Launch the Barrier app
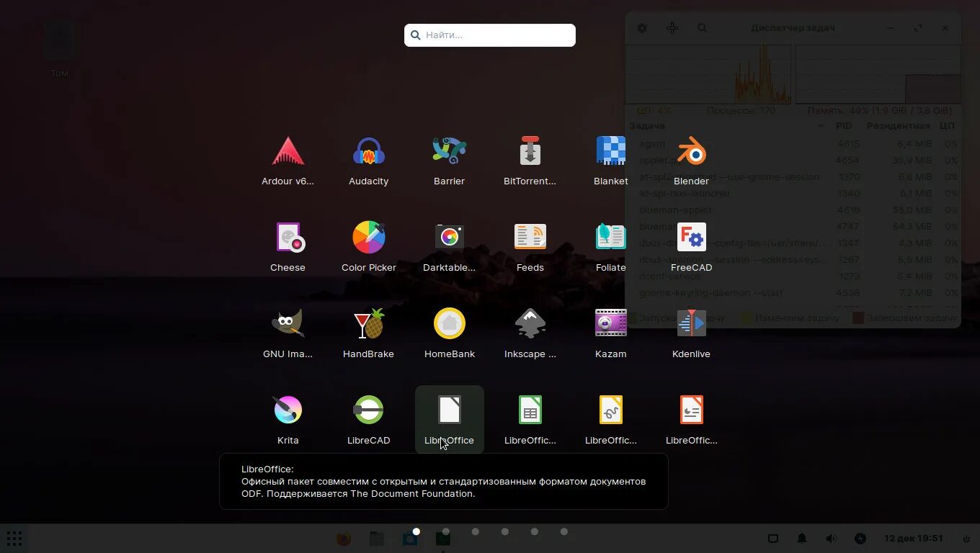This screenshot has height=553, width=980. [449, 161]
